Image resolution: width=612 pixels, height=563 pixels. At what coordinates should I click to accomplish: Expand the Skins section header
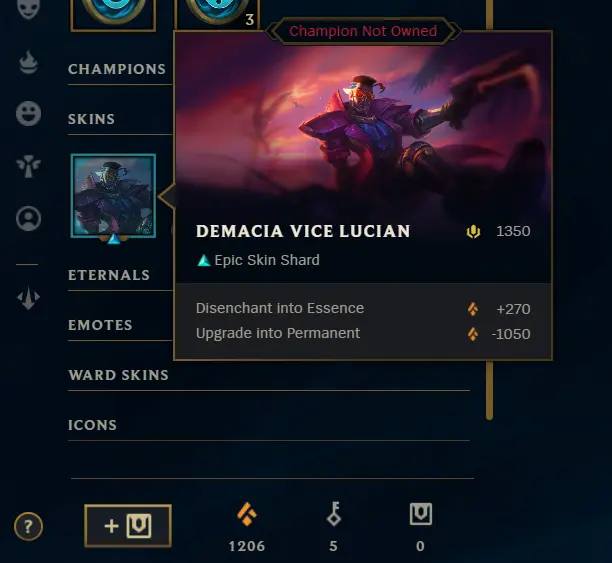click(x=91, y=119)
